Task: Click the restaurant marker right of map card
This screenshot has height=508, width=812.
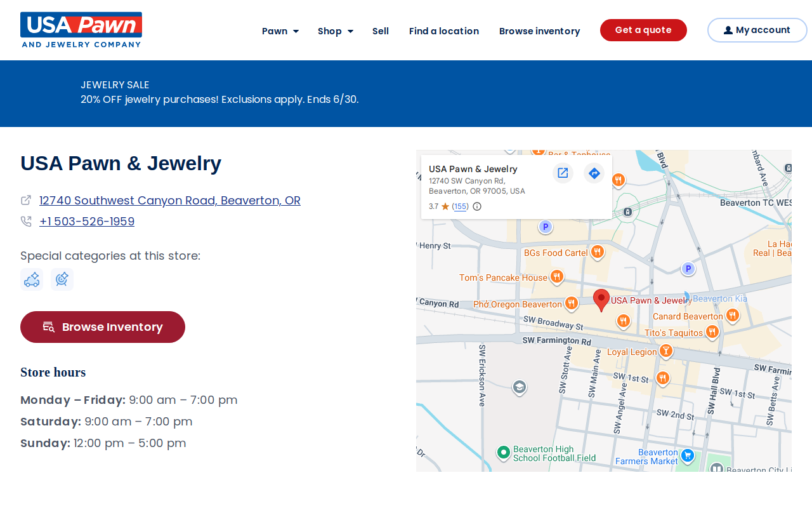Action: [x=619, y=180]
